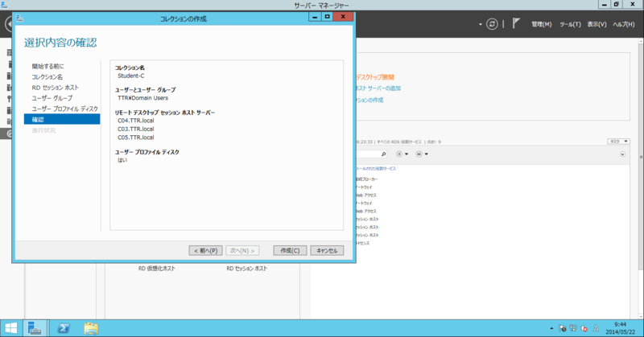Click the コレクションの作成 link behind wizard
644x337 pixels.
369,101
